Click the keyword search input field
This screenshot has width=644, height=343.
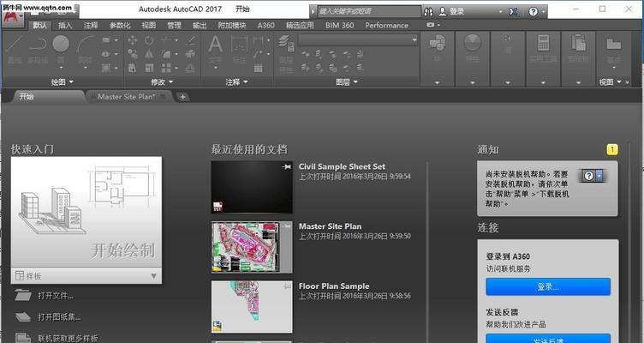click(x=369, y=11)
